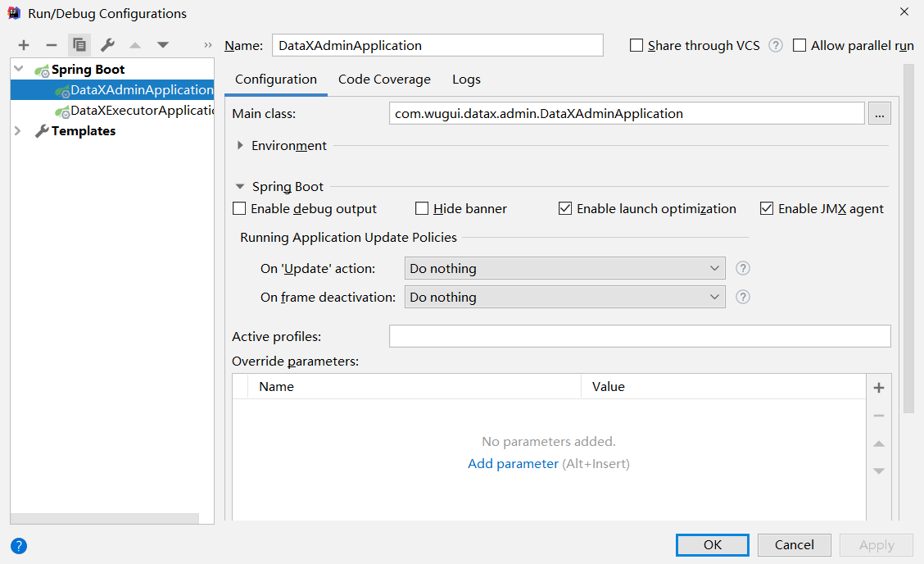The width and height of the screenshot is (924, 564).
Task: Move the selected configuration down
Action: pos(162,45)
